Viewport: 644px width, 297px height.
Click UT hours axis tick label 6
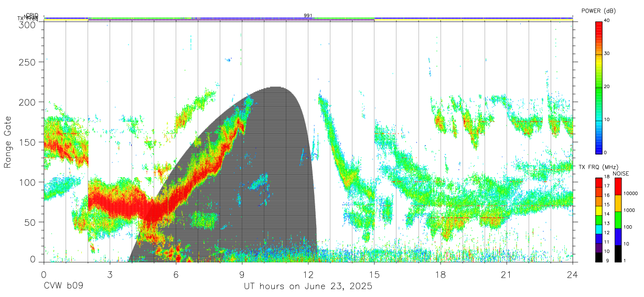click(176, 274)
